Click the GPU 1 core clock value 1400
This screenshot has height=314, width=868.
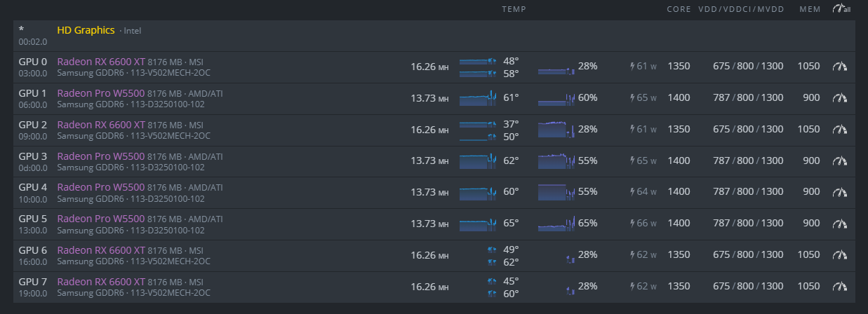[x=679, y=98]
